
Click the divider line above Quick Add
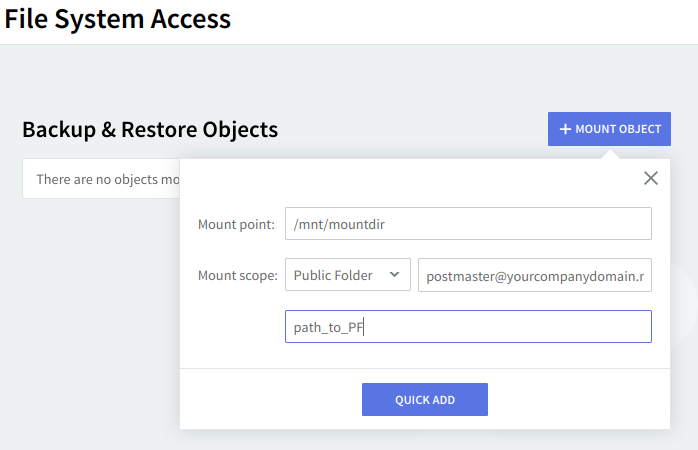(x=425, y=368)
